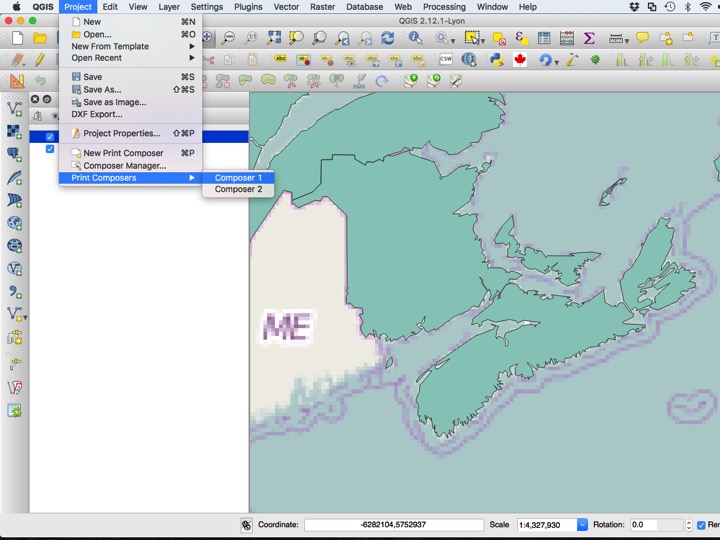Image resolution: width=720 pixels, height=540 pixels.
Task: Select Save as Image menu item
Action: pyautogui.click(x=130, y=102)
